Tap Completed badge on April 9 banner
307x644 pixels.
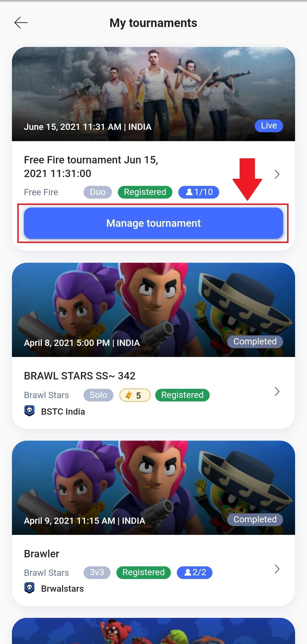pyautogui.click(x=255, y=520)
